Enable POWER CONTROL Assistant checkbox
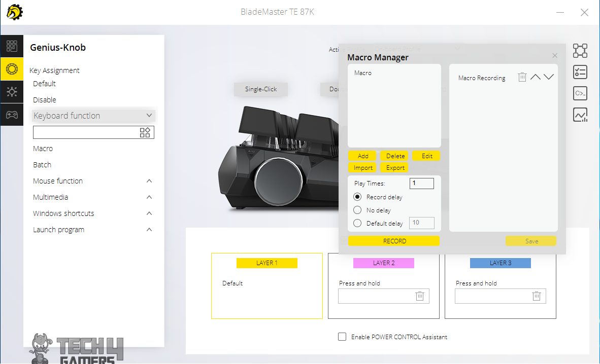This screenshot has width=600, height=364. click(342, 337)
